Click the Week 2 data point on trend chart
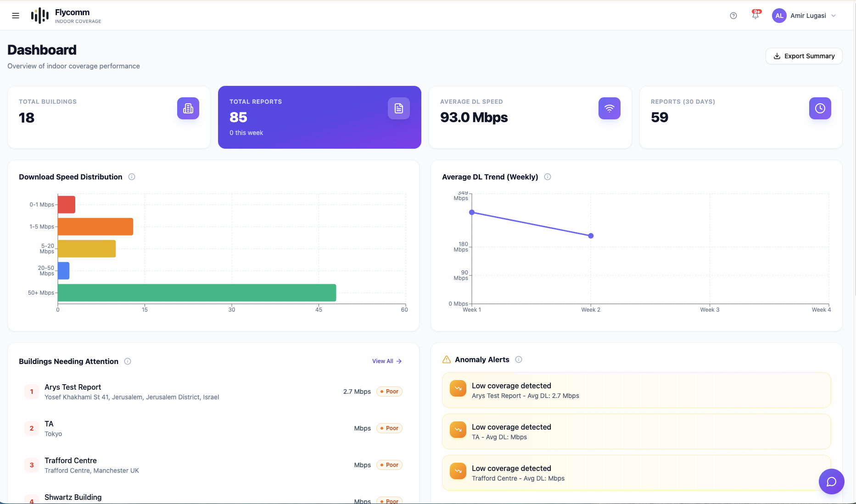Image resolution: width=856 pixels, height=504 pixels. tap(591, 235)
